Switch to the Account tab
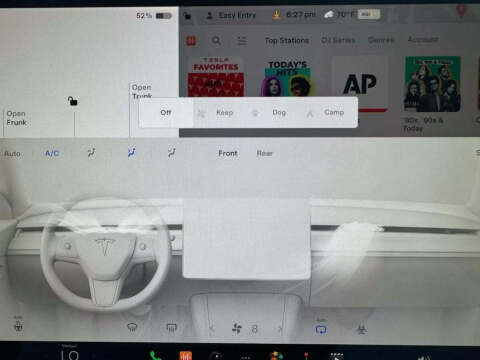The image size is (480, 360). tap(423, 40)
